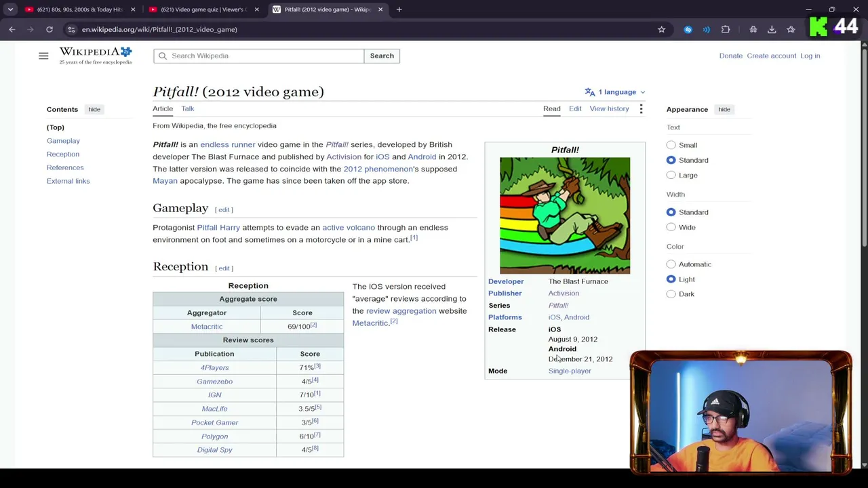Go back to the previous browser page

[12, 29]
